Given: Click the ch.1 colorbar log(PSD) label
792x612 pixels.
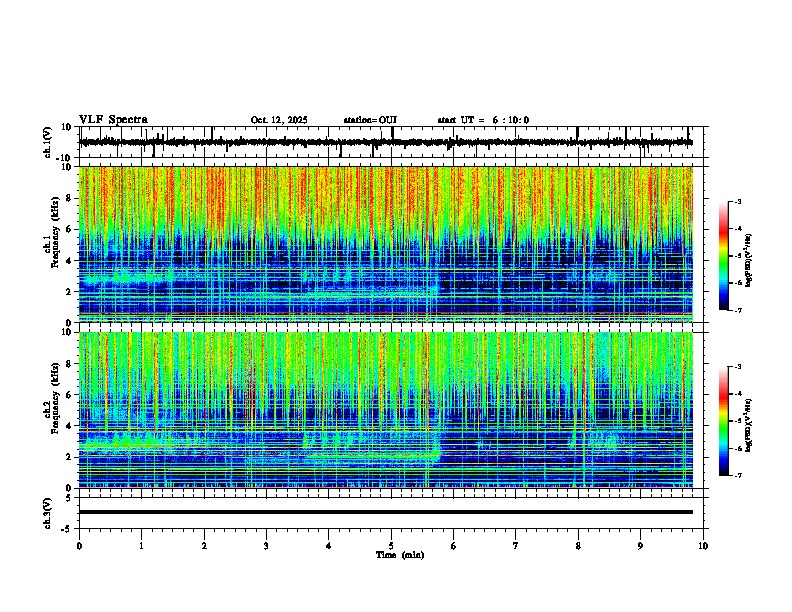Looking at the screenshot, I should pos(749,261).
